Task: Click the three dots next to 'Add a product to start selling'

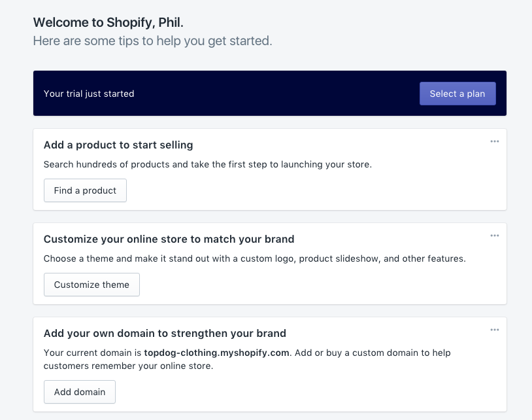Action: 495,141
